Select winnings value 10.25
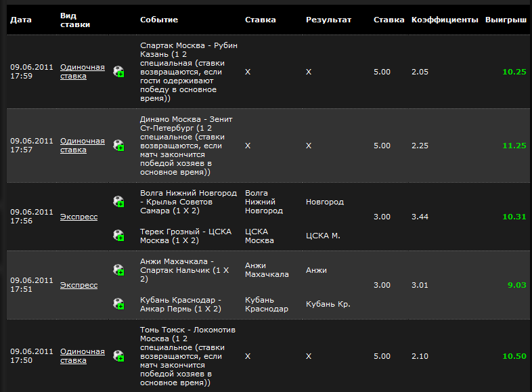The height and width of the screenshot is (392, 532). coord(514,72)
